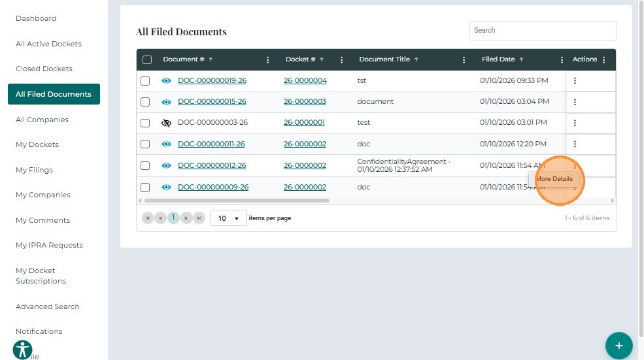The width and height of the screenshot is (644, 360).
Task: Go to first page pager icon
Action: pos(148,218)
